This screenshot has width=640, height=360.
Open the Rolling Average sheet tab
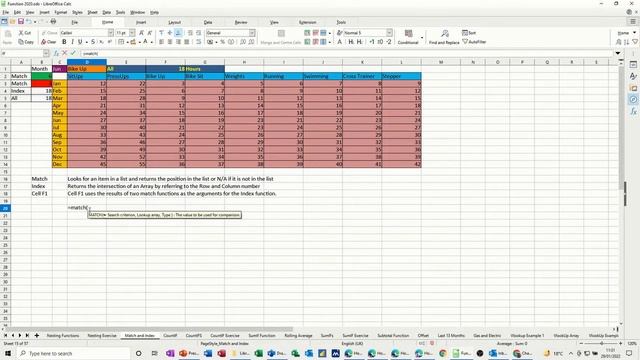(x=298, y=336)
